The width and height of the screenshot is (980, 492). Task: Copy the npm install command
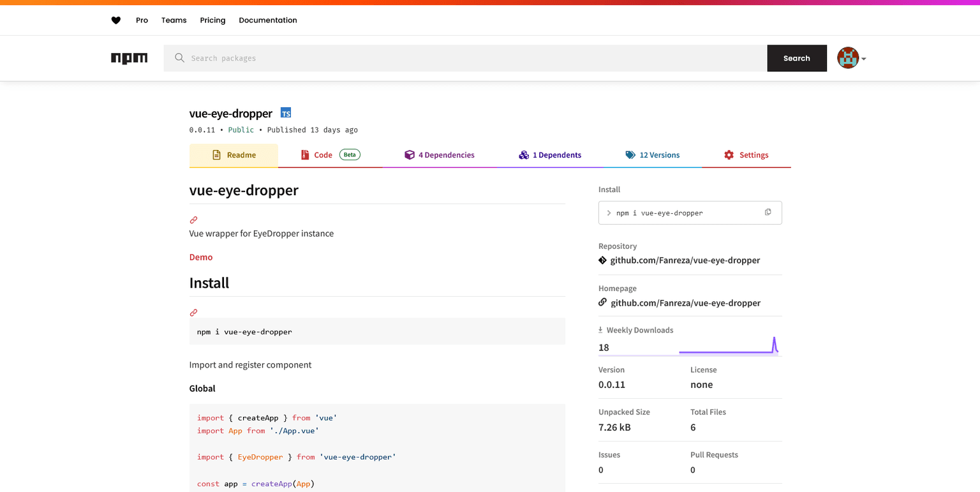[768, 212]
